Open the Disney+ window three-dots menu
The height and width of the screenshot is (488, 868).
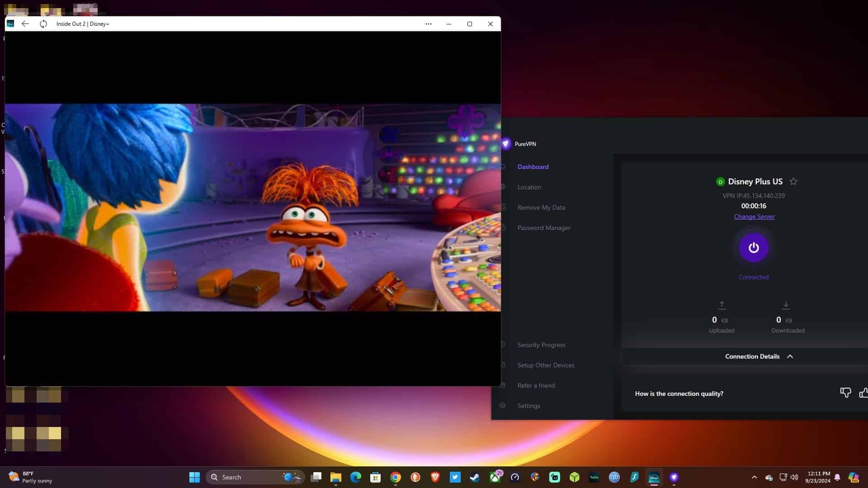(428, 24)
